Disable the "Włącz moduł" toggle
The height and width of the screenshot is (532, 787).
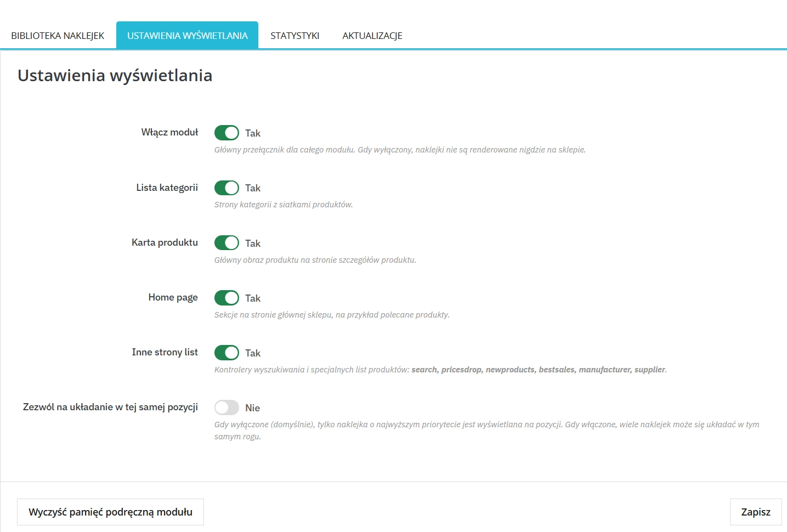[227, 133]
